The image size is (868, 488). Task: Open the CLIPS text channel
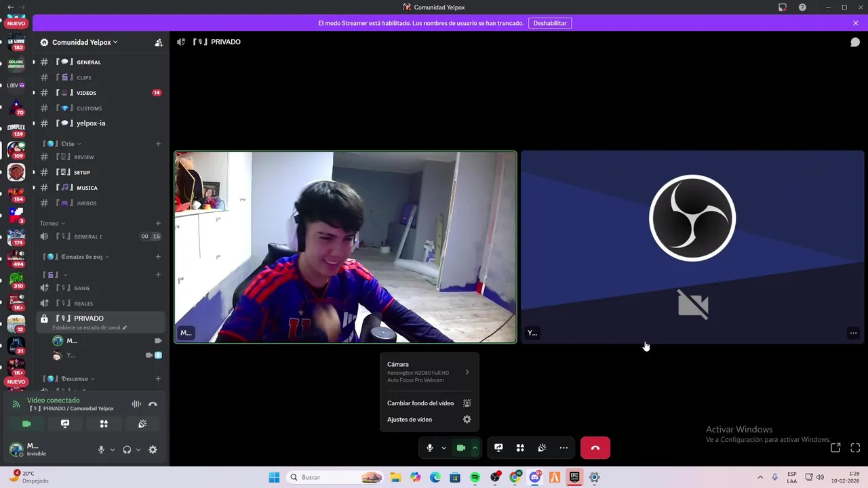click(100, 77)
